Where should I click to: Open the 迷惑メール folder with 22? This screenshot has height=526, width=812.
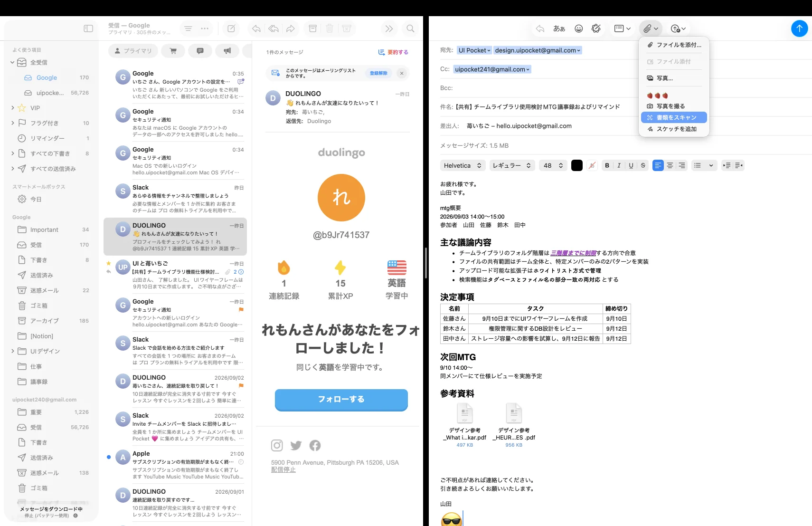53,290
